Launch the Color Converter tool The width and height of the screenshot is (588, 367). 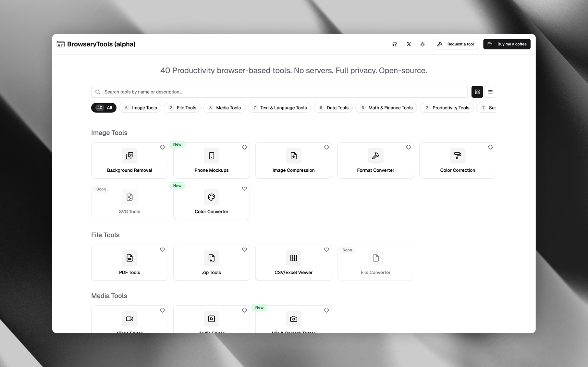click(211, 202)
